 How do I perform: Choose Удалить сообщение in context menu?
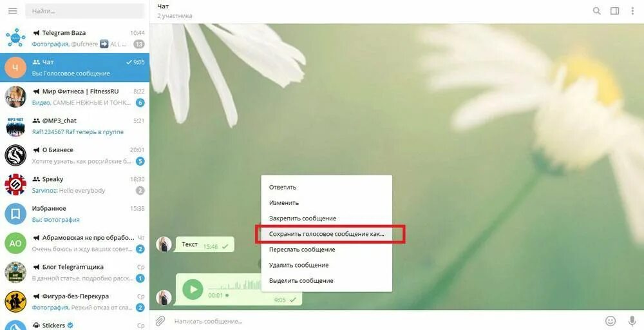tap(327, 265)
